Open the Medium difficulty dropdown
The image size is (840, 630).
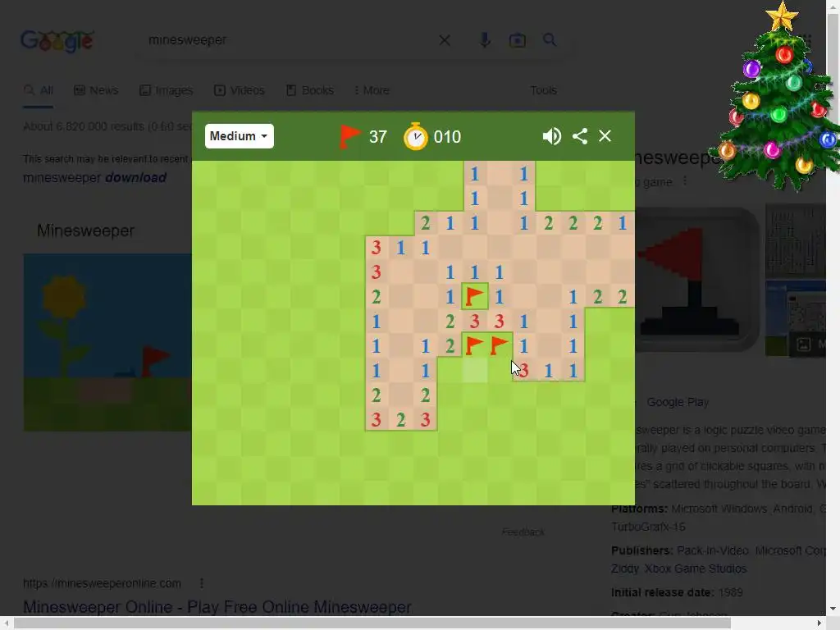coord(239,136)
